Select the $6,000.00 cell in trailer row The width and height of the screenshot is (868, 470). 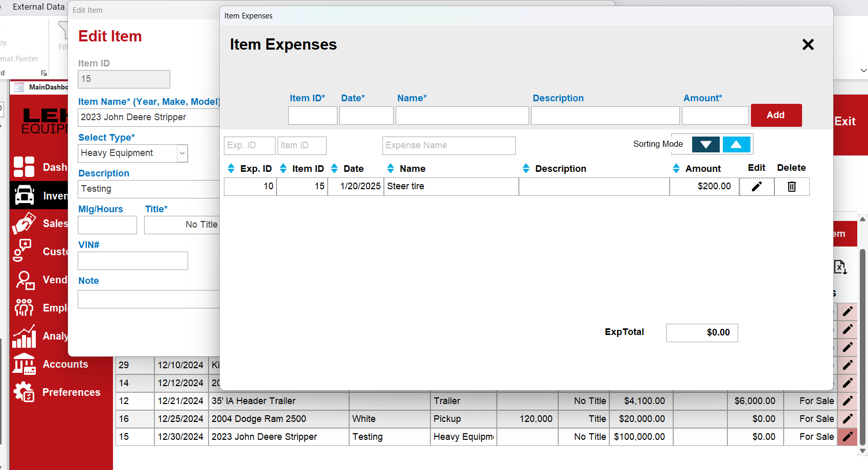756,401
